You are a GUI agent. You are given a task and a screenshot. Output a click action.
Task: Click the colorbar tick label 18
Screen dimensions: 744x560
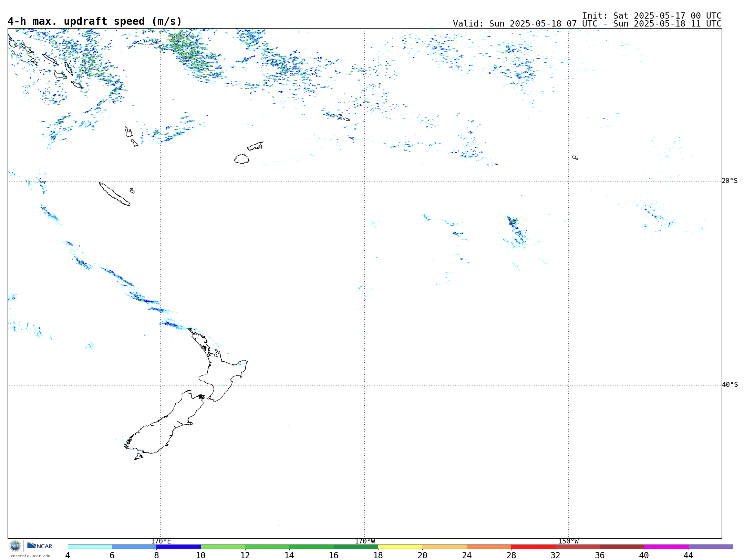(x=378, y=555)
